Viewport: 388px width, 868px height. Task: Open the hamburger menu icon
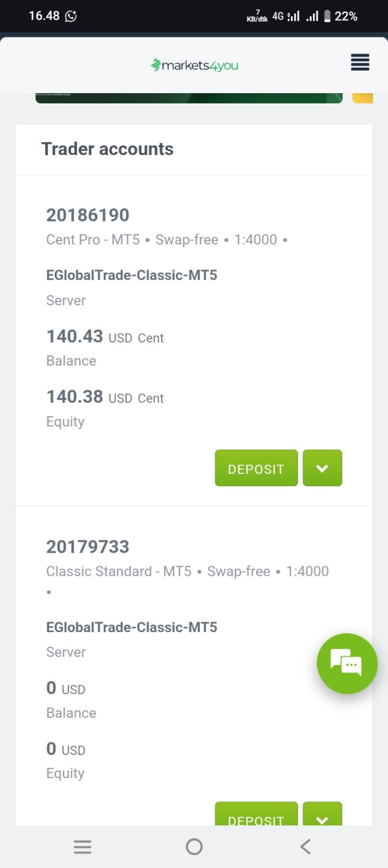coord(360,63)
